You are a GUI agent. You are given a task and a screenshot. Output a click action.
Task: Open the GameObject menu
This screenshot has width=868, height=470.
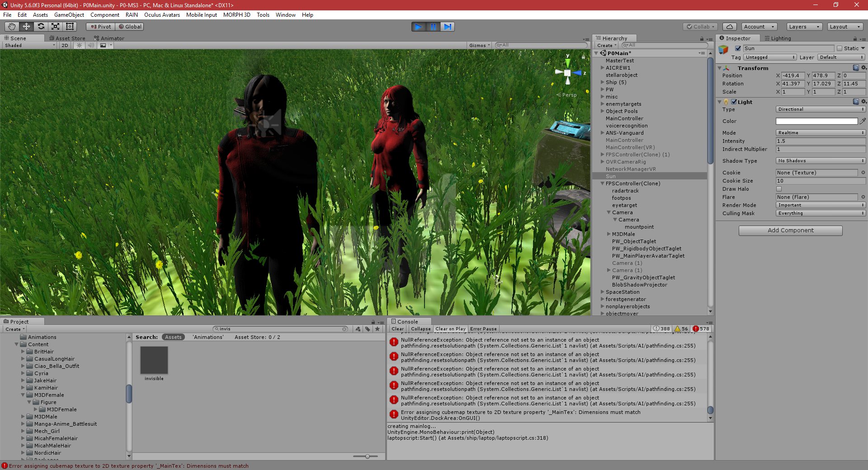tap(69, 15)
